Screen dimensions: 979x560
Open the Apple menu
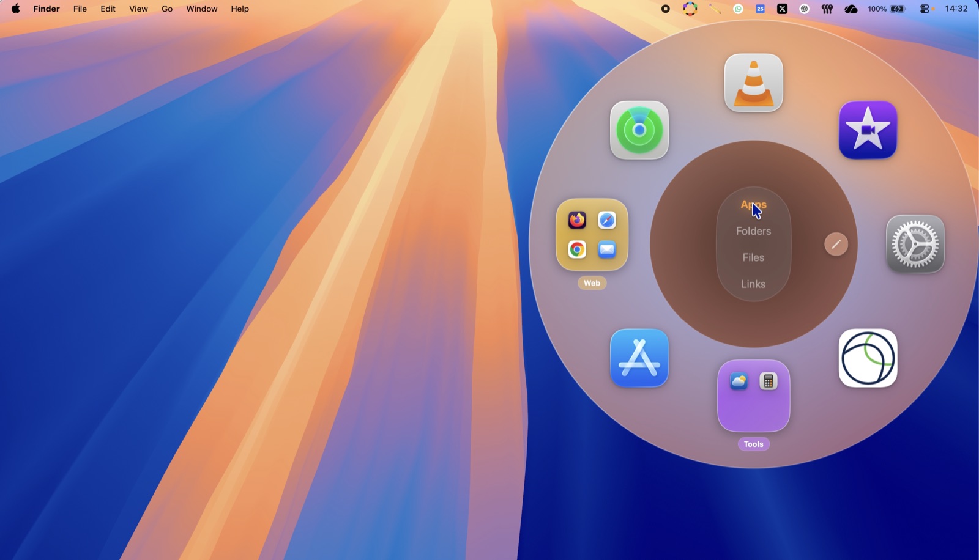pos(15,9)
